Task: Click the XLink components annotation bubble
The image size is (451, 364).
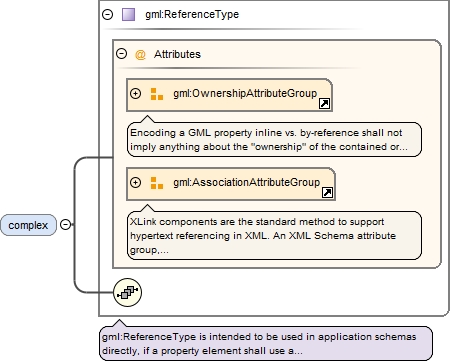Action: pyautogui.click(x=274, y=235)
